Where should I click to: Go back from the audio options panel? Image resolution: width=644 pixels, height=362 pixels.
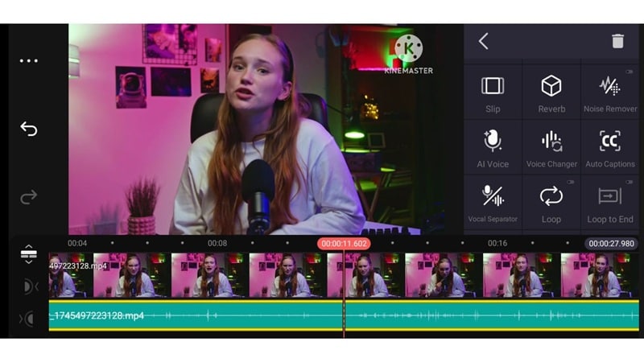484,41
